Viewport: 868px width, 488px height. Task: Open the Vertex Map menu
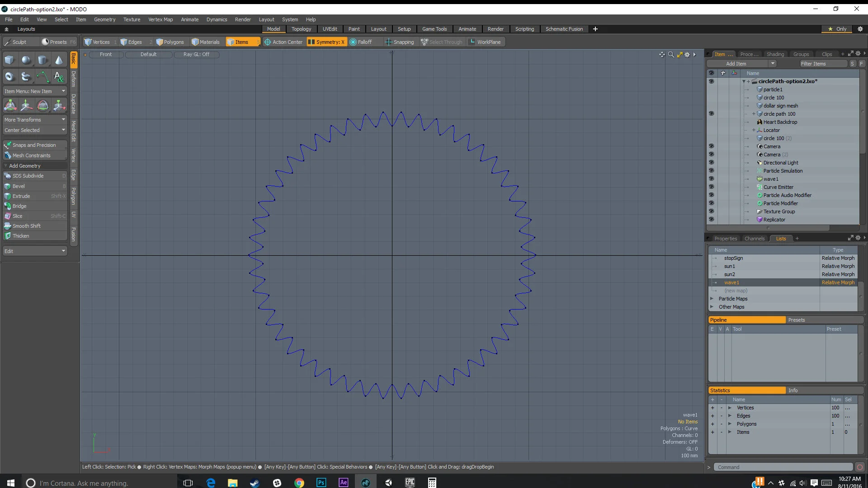[160, 19]
